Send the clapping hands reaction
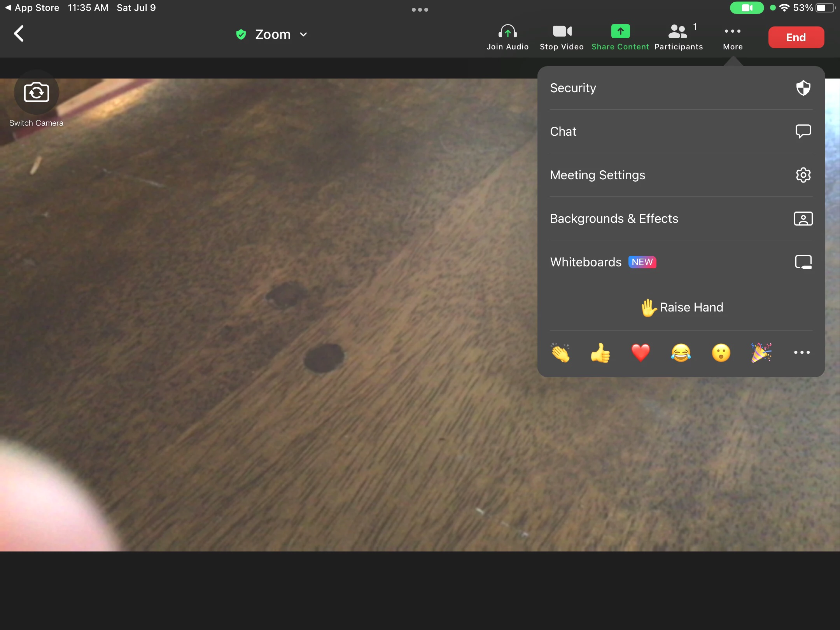 click(x=560, y=353)
